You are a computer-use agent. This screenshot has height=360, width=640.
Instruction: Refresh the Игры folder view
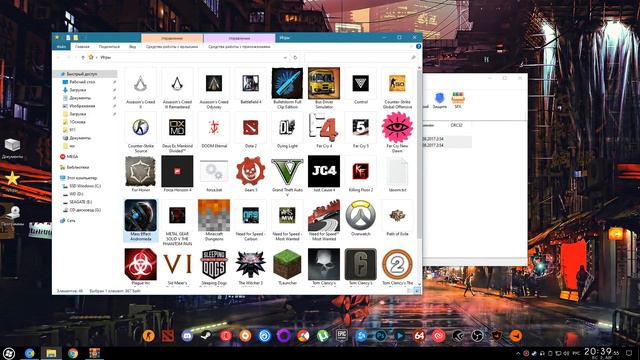pos(296,58)
